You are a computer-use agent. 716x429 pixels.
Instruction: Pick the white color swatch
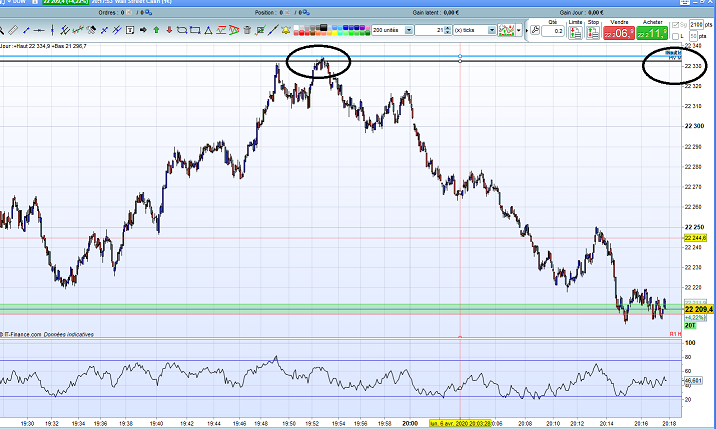tap(296, 27)
